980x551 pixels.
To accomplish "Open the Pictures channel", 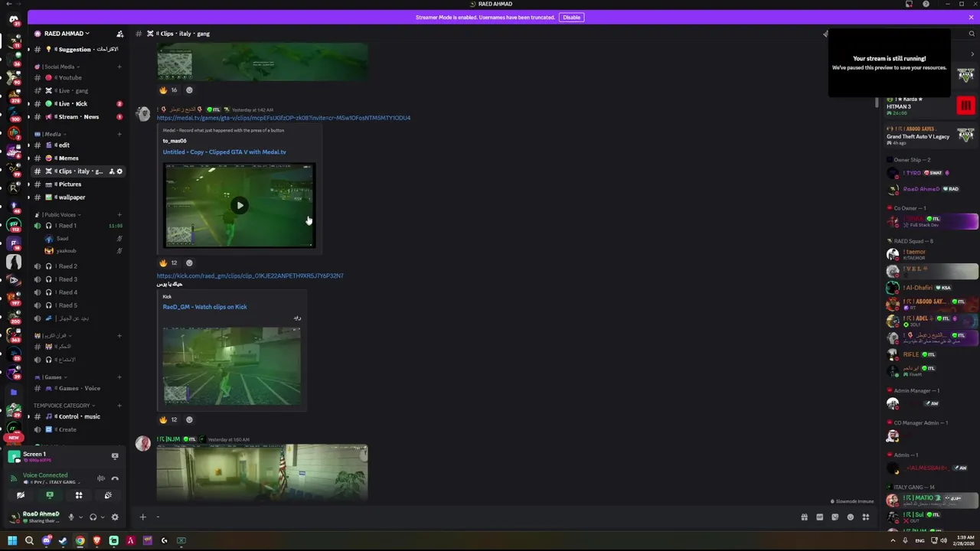I will click(77, 184).
